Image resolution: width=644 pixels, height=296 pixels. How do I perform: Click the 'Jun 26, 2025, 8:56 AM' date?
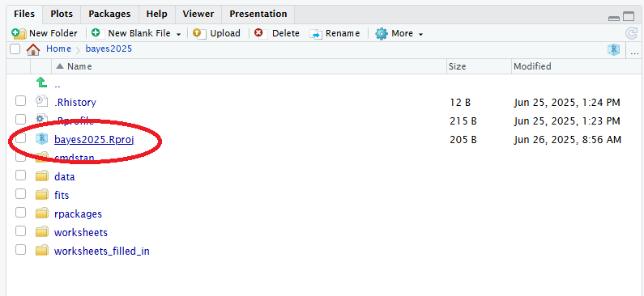tap(568, 140)
